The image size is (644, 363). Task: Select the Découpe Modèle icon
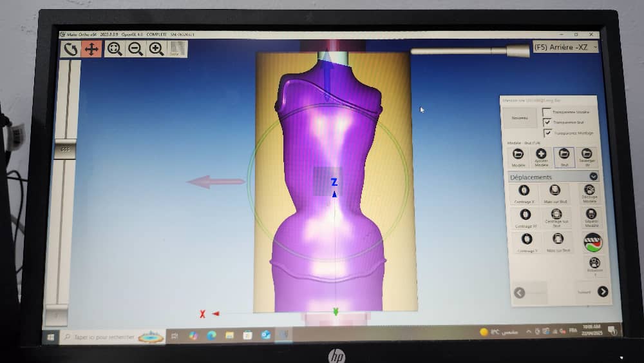591,191
